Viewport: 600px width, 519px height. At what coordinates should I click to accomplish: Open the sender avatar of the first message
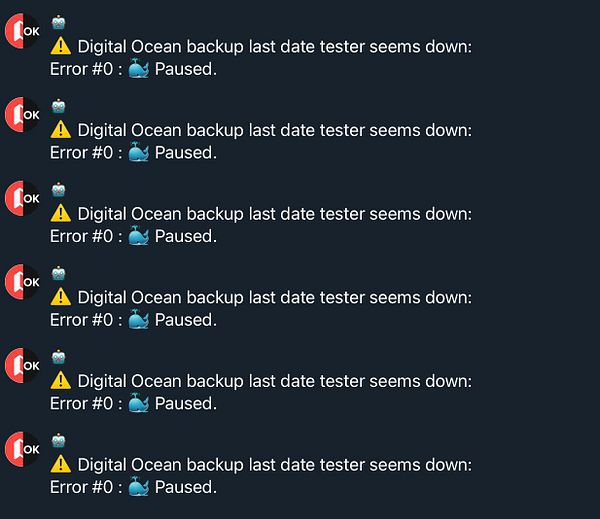coord(23,31)
